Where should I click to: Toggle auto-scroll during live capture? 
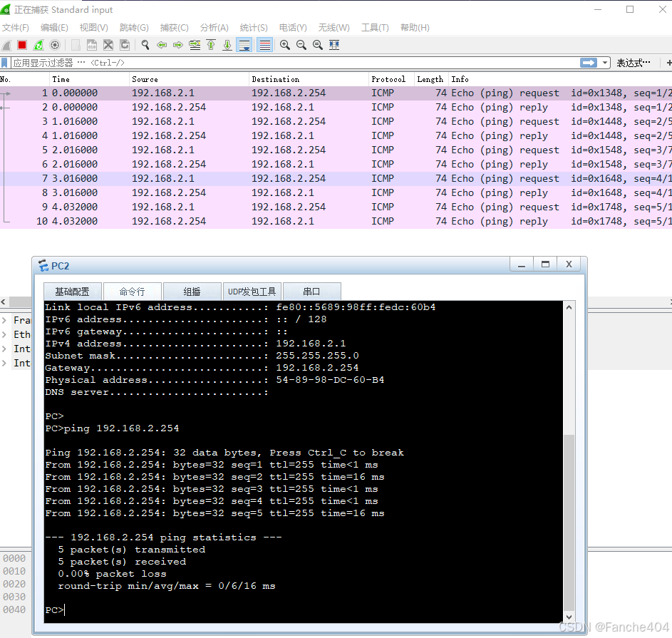coord(244,45)
